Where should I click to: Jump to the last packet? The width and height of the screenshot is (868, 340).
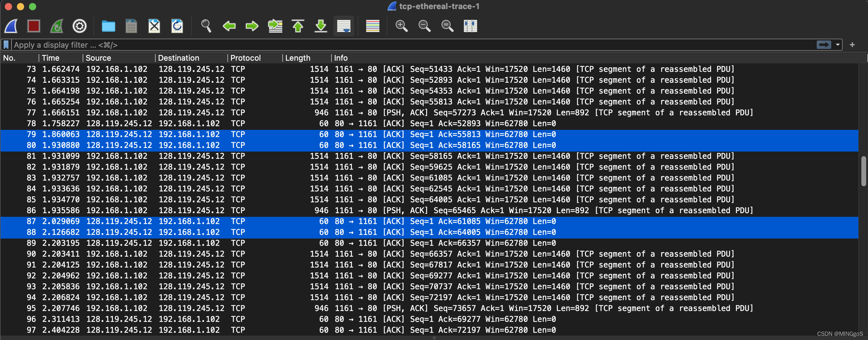pos(321,26)
